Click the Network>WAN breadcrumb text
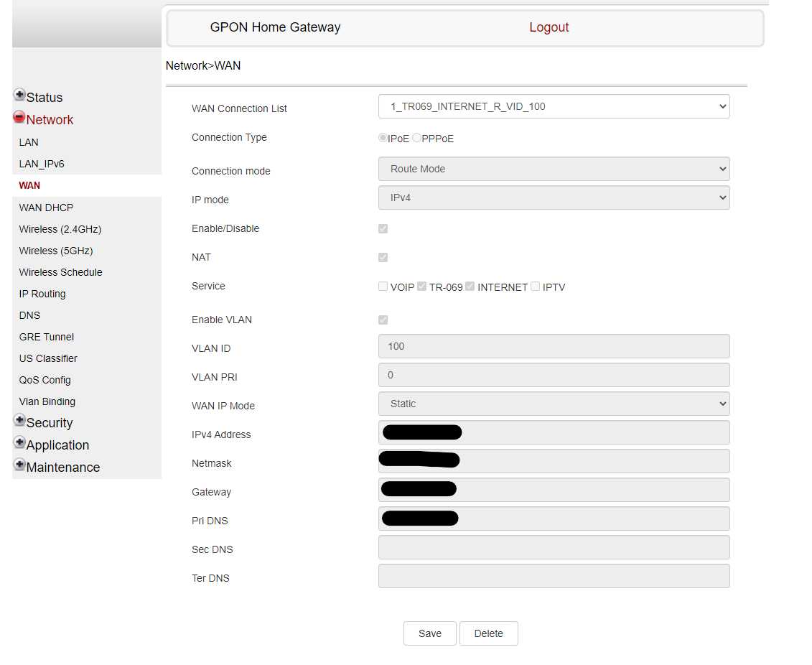 [x=203, y=66]
